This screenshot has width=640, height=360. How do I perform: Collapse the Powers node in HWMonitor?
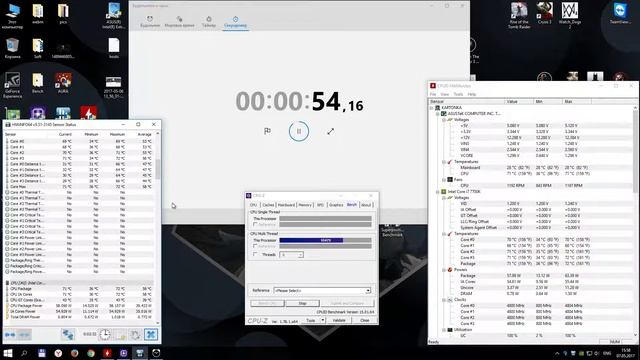click(444, 270)
